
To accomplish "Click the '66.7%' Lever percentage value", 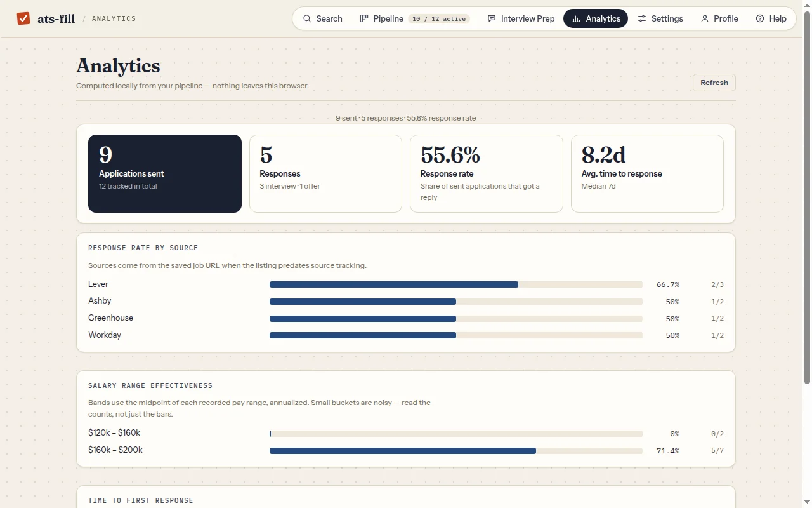I will point(668,284).
